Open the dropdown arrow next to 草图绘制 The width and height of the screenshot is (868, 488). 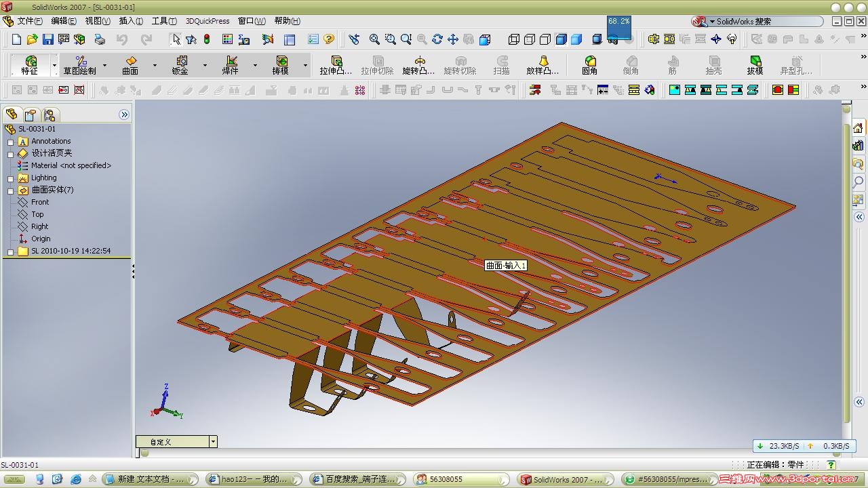(x=104, y=65)
